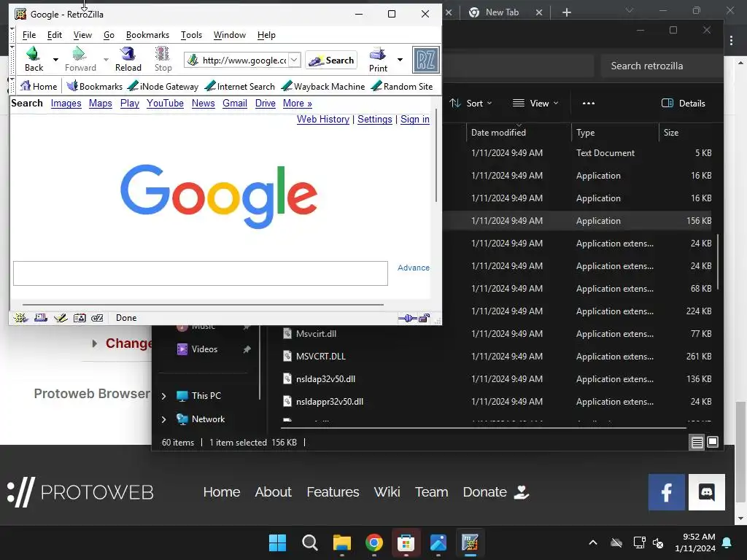Click the Search button next to the URL bar
The image size is (747, 560).
[332, 60]
